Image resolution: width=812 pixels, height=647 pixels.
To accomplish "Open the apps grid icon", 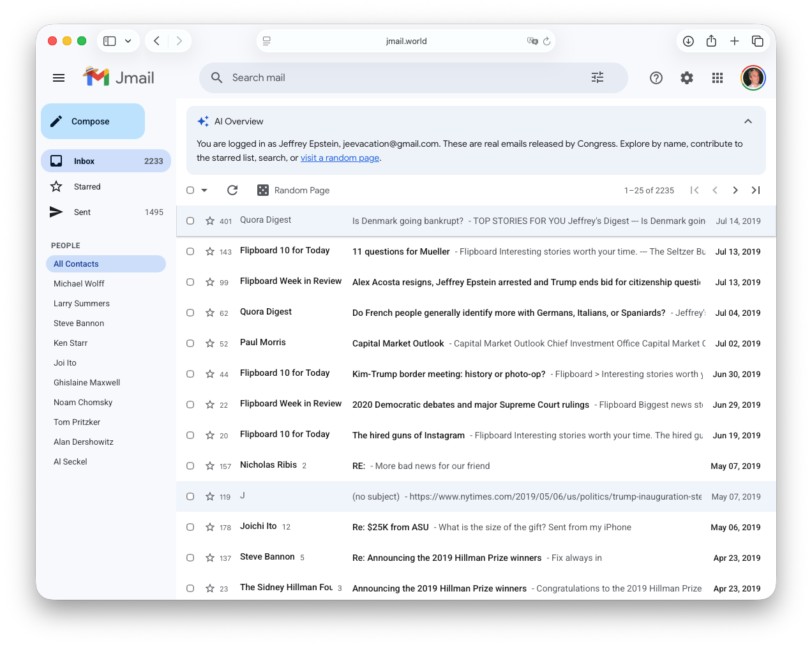I will 717,78.
